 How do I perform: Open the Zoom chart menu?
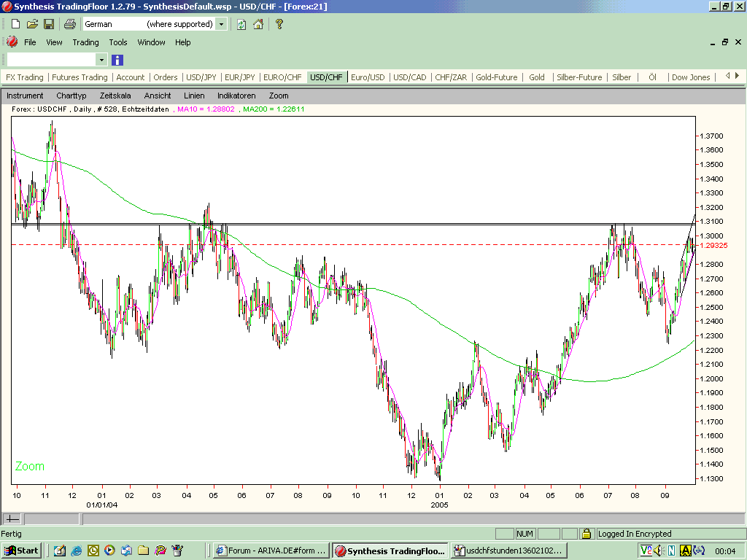[279, 96]
